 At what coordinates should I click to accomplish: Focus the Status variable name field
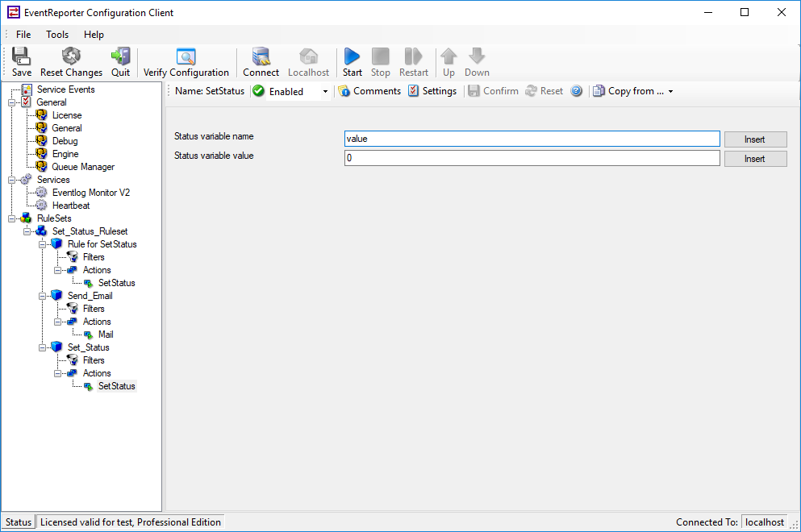pos(532,139)
